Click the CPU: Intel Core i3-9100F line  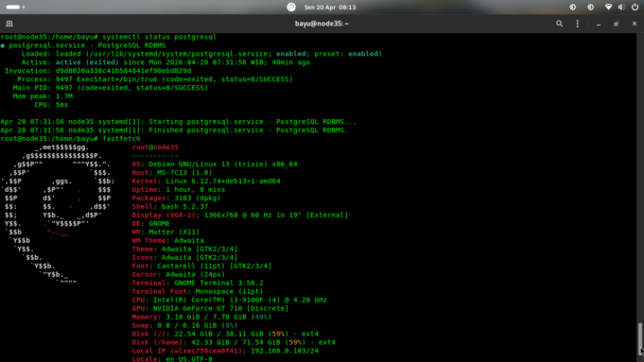point(229,300)
